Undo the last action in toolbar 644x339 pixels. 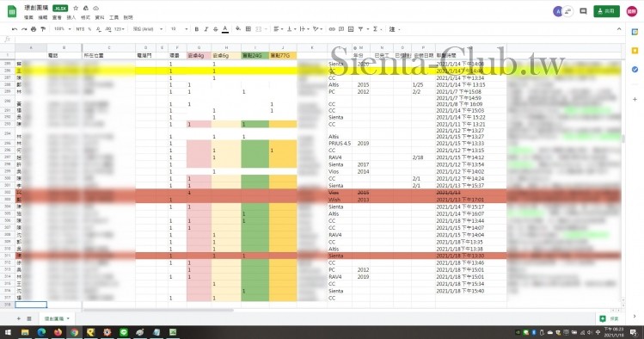pos(15,29)
